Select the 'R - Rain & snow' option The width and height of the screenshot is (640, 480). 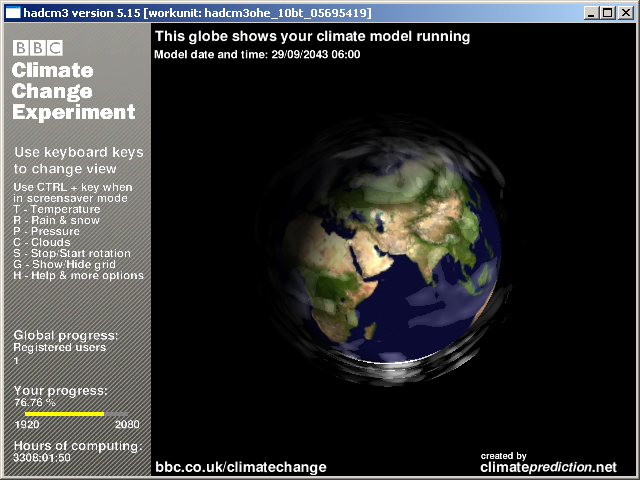pos(59,220)
